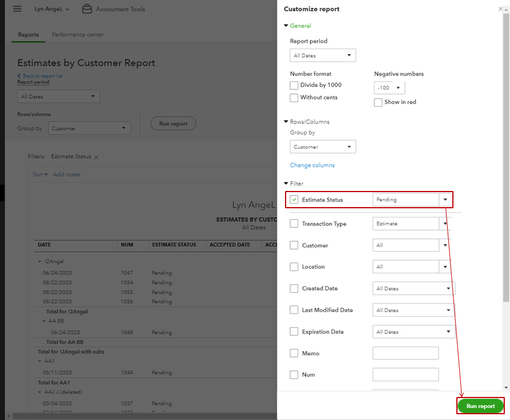510x420 pixels.
Task: Open Customer filter All dropdown
Action: point(445,245)
